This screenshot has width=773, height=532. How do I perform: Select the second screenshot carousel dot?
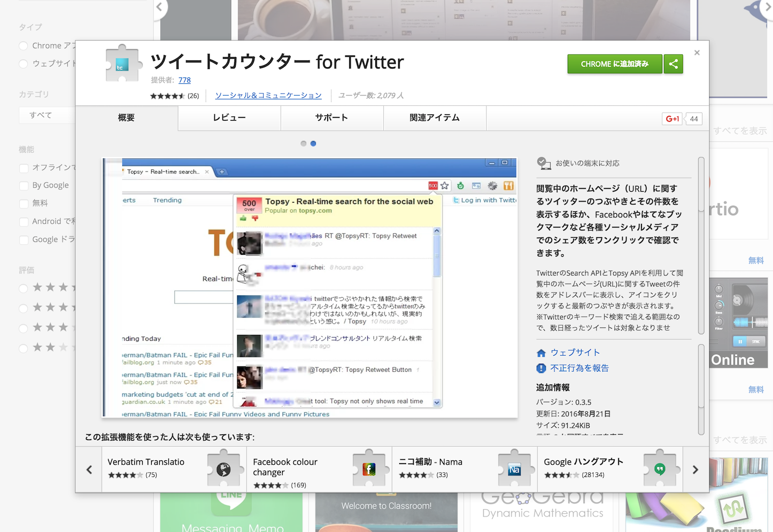[313, 144]
